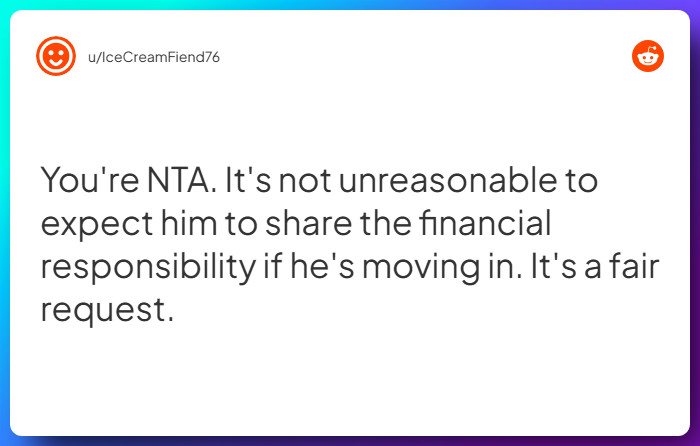This screenshot has height=446, width=700.
Task: Click the orange smiley avatar icon
Action: tap(56, 56)
